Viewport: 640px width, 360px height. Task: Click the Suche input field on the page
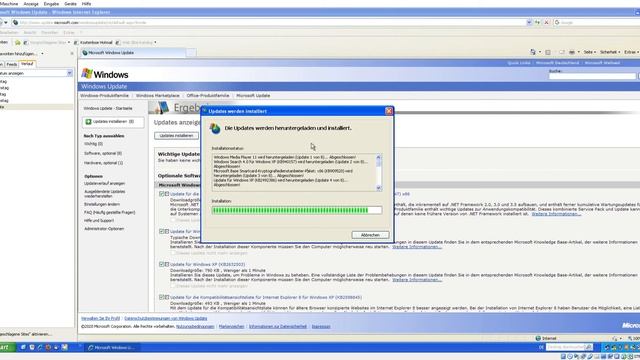coord(592,76)
